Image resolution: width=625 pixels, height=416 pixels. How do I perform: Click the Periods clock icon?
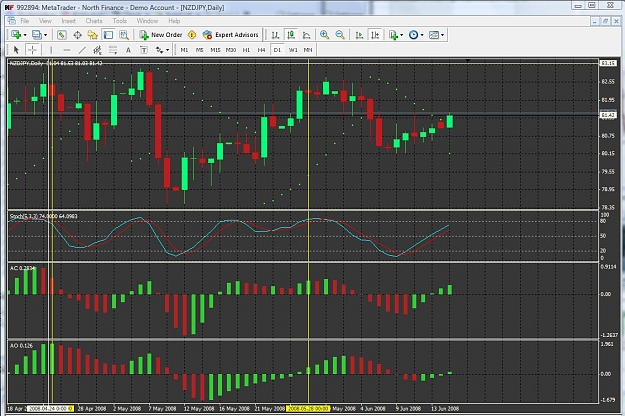(x=414, y=35)
